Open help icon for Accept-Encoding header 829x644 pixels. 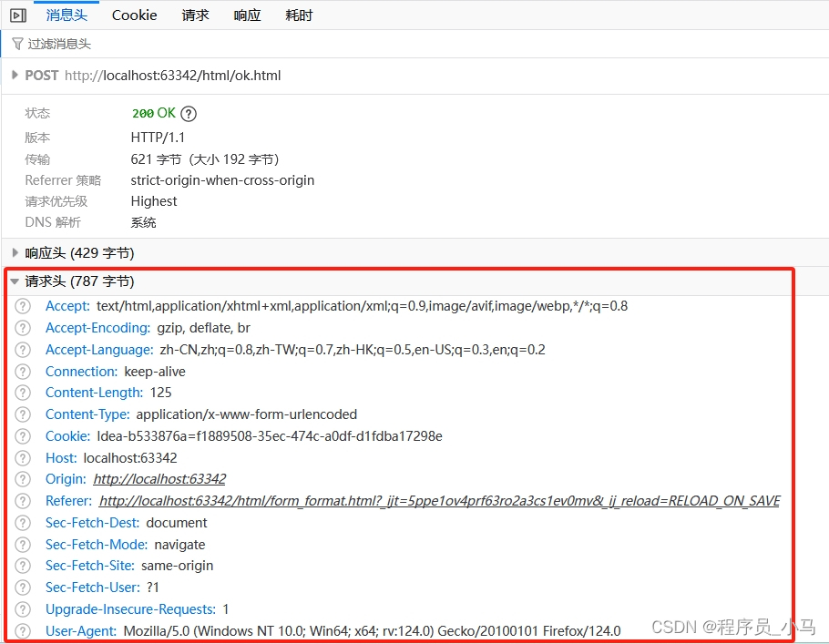[x=23, y=328]
